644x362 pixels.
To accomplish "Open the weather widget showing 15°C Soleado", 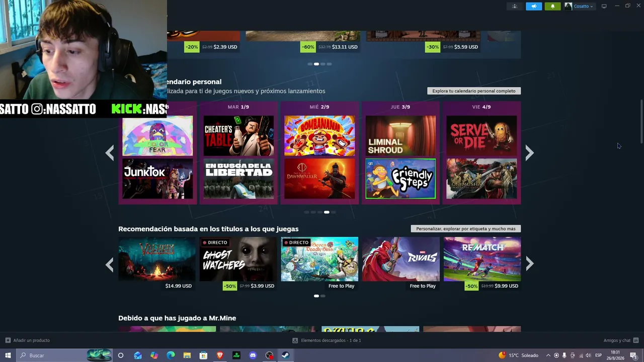I will click(x=518, y=355).
